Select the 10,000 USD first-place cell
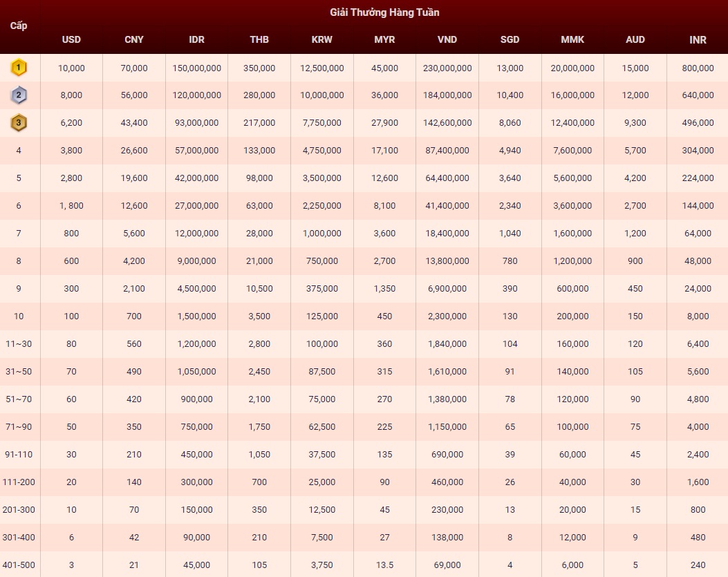The image size is (728, 577). 71,68
